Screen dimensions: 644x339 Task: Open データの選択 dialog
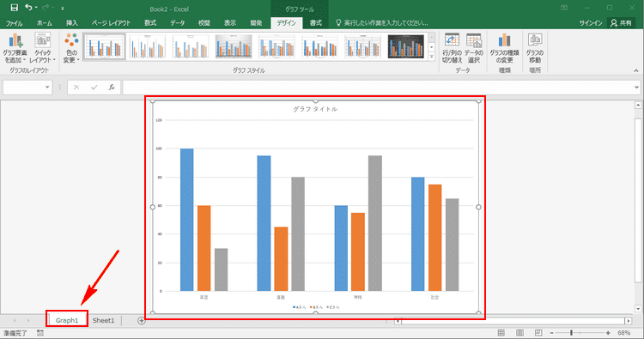tap(473, 48)
